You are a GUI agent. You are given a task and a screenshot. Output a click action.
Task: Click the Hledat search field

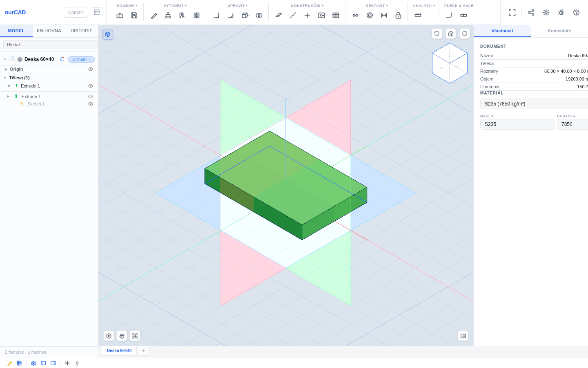coord(51,45)
